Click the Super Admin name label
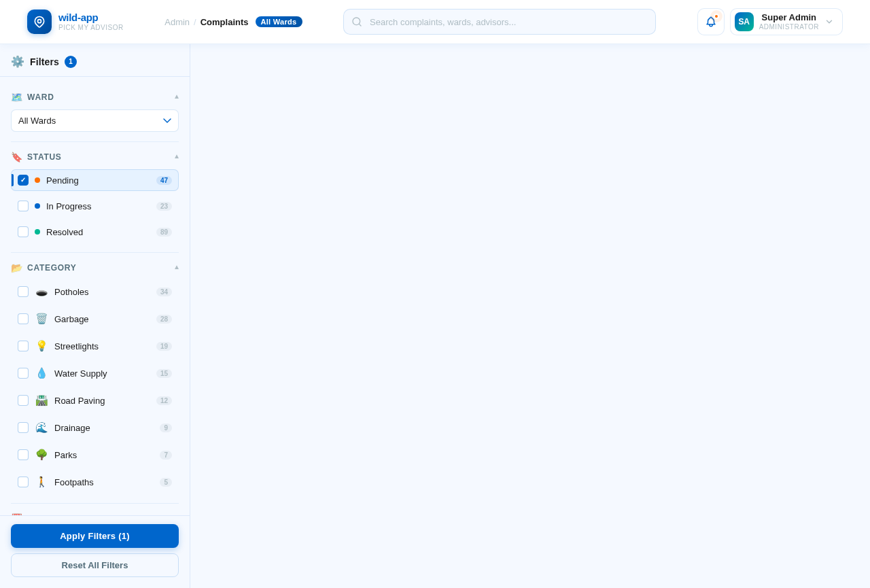This screenshot has height=588, width=870. point(788,18)
